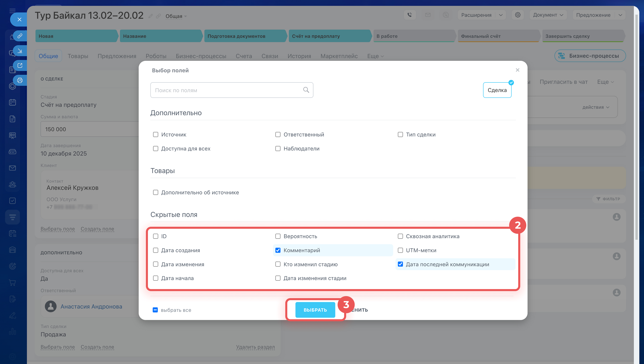Toggle the выбрать все checkbox

coord(155,310)
